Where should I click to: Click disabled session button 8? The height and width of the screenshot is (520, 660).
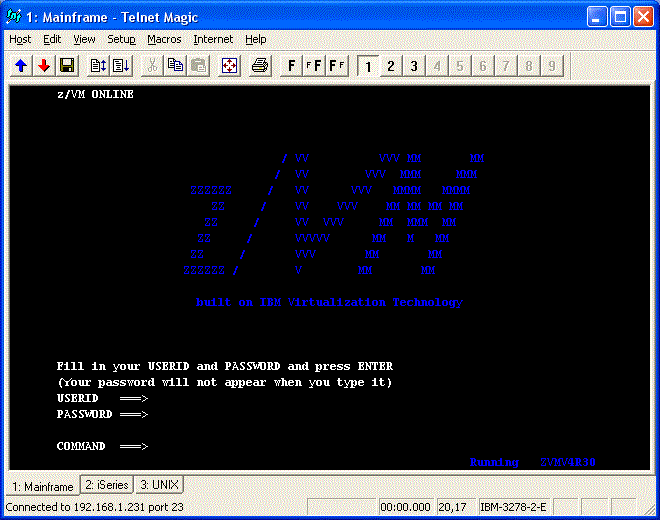coord(529,66)
